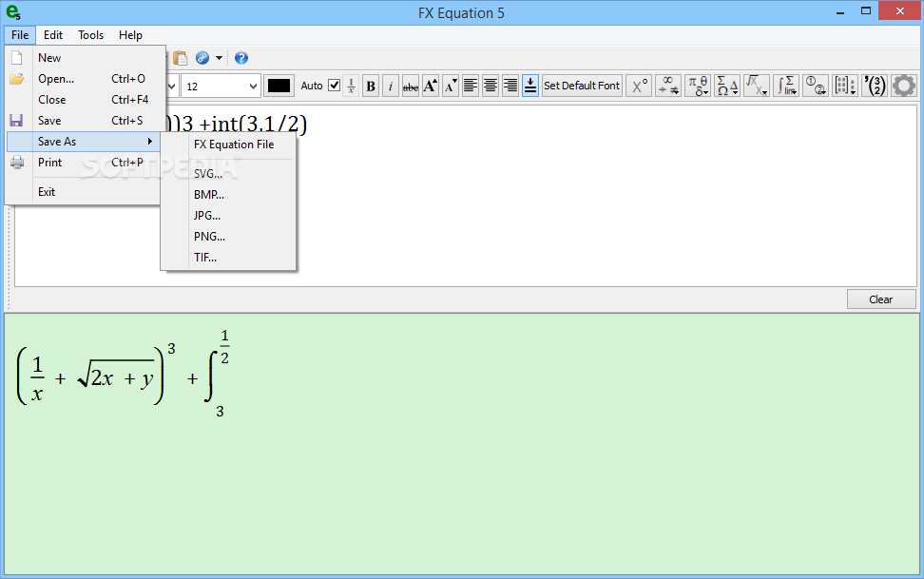
Task: Minimize the FX Equation 5 window
Action: tap(840, 11)
